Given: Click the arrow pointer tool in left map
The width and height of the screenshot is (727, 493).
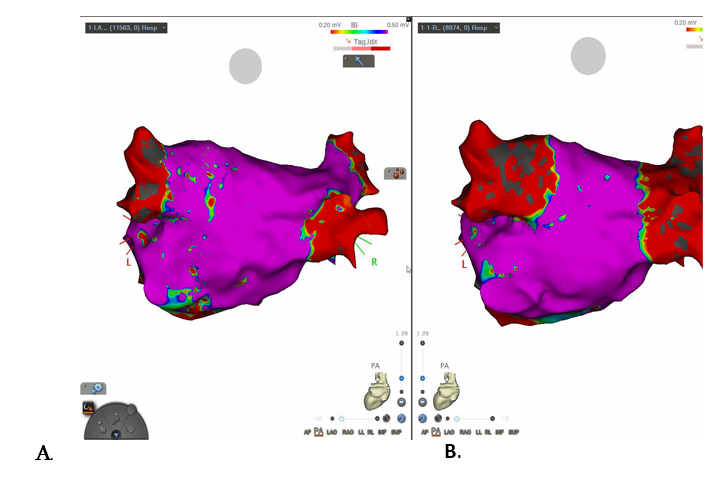Looking at the screenshot, I should [357, 61].
